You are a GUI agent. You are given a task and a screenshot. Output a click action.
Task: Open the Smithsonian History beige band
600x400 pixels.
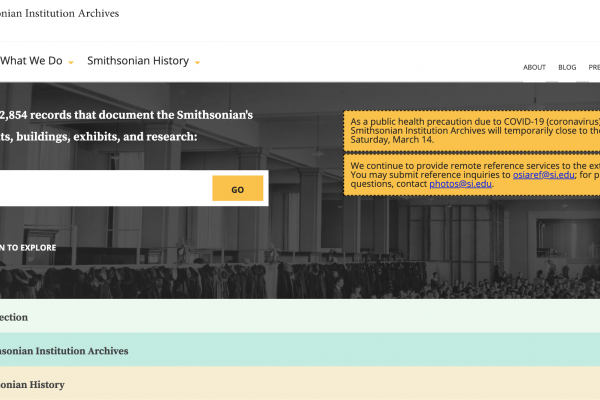coord(300,383)
